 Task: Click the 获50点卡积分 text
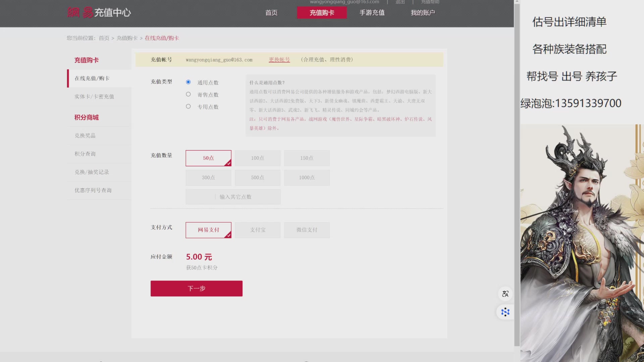pos(202,268)
